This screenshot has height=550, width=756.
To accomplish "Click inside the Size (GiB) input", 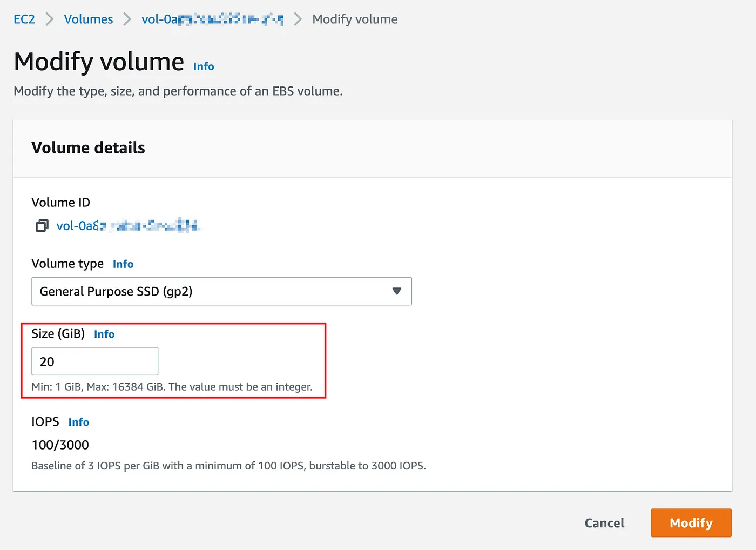I will 94,361.
